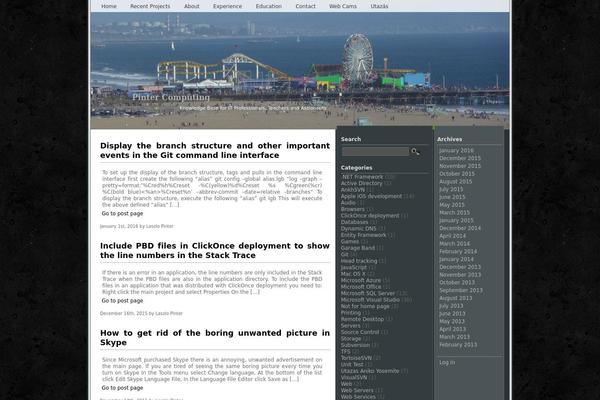Viewport: 600px width, 400px height.
Task: Open the Git branch structure post title
Action: [x=215, y=150]
